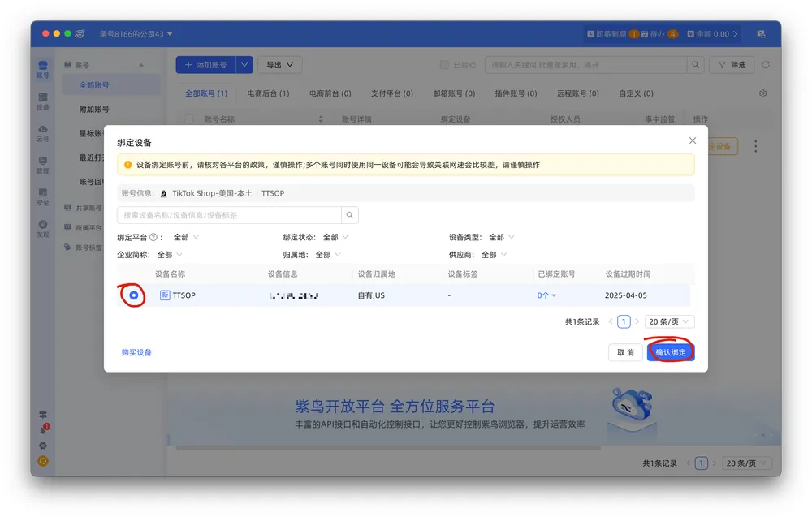812x517 pixels.
Task: Check the select-all box beside 账号名称
Action: coord(189,119)
